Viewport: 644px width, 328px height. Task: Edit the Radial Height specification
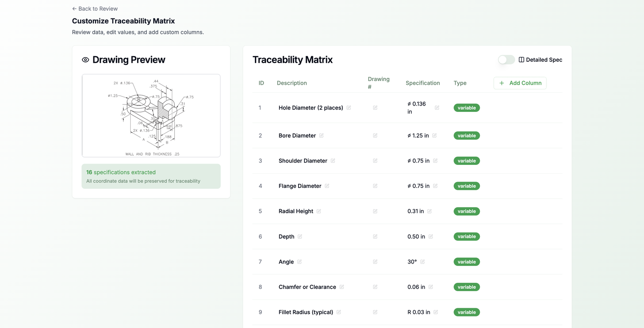[430, 211]
